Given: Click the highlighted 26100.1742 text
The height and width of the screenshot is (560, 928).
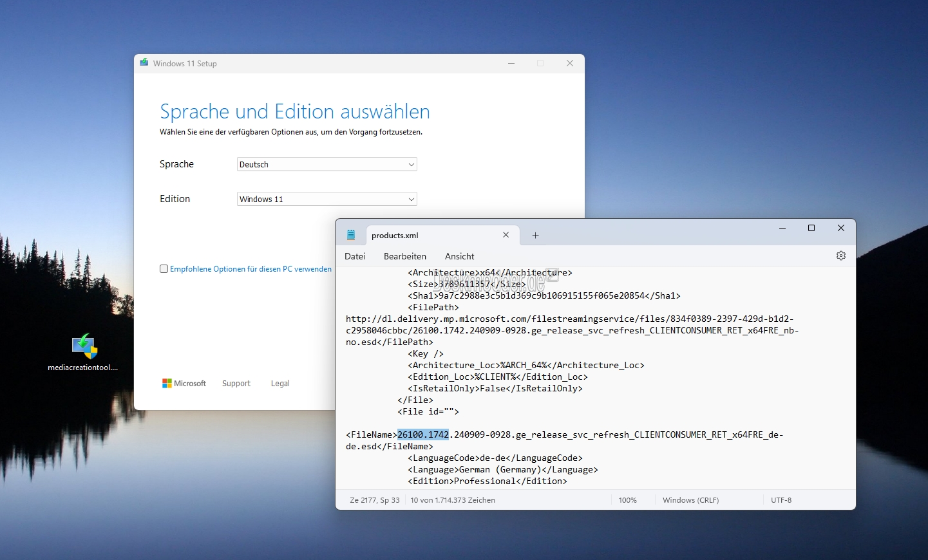Looking at the screenshot, I should point(423,434).
